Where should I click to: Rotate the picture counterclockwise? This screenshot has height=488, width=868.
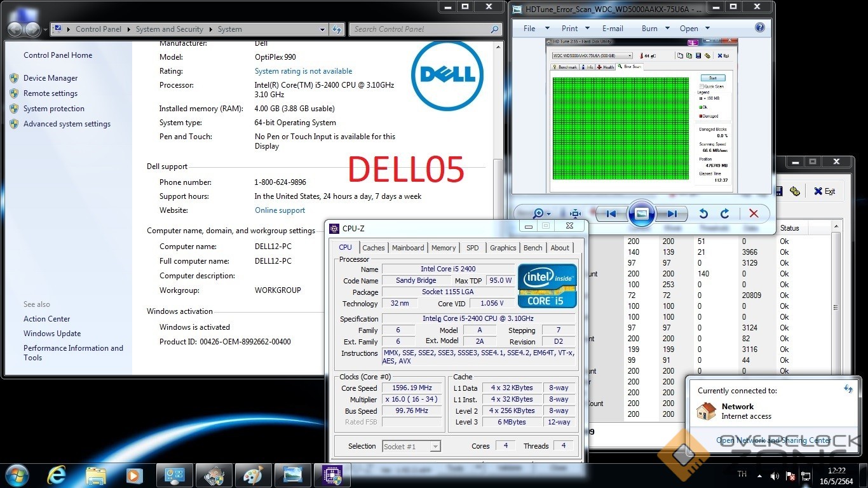coord(703,214)
